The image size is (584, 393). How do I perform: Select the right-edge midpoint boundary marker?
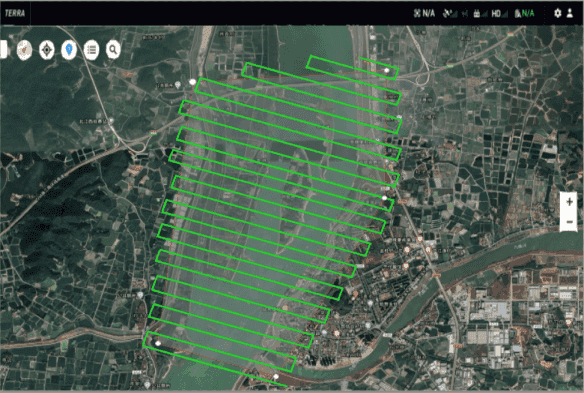click(x=385, y=198)
